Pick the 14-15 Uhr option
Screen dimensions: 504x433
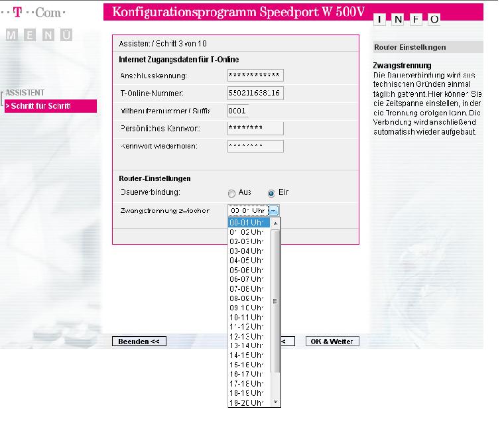(249, 355)
